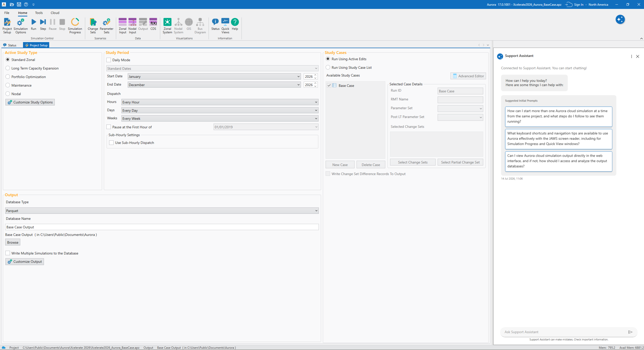
Task: Enable the Daily Mode checkbox
Action: (x=108, y=60)
